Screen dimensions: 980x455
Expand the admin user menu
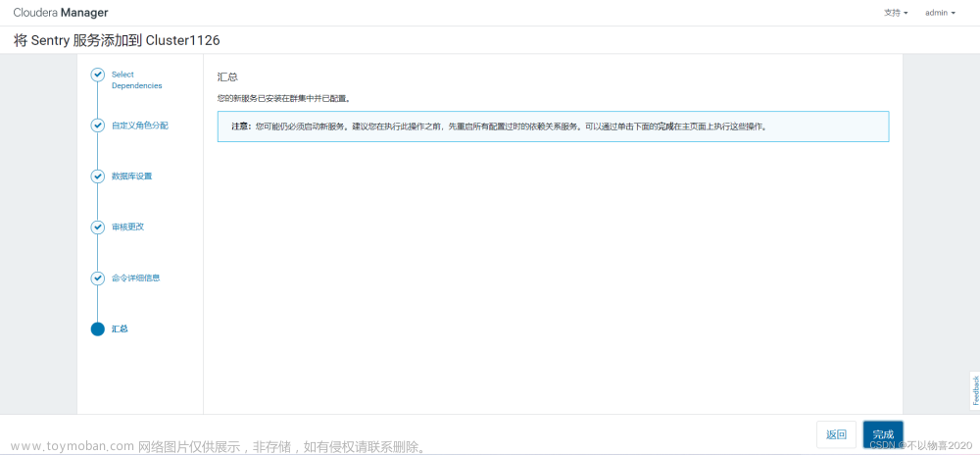pos(940,13)
